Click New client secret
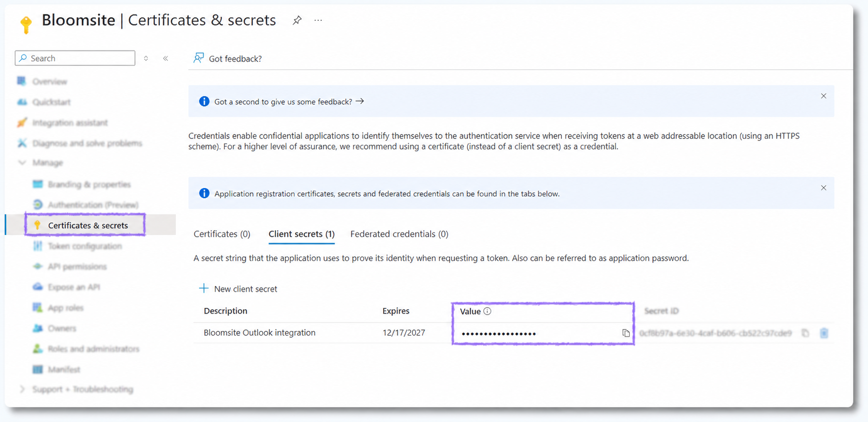The image size is (868, 422). click(x=238, y=289)
